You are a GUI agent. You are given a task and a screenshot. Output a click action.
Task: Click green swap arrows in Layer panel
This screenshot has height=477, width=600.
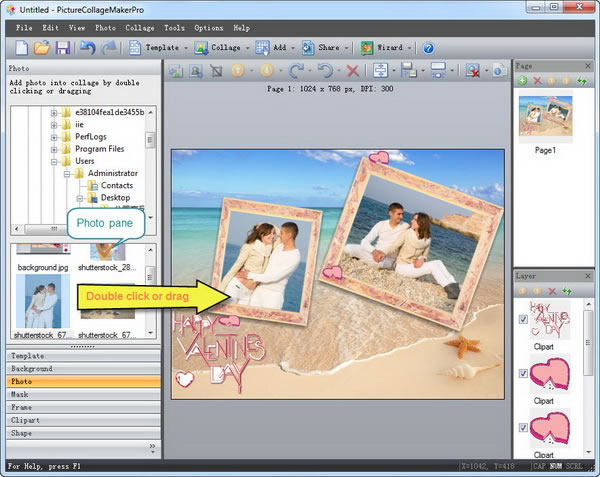coord(567,291)
